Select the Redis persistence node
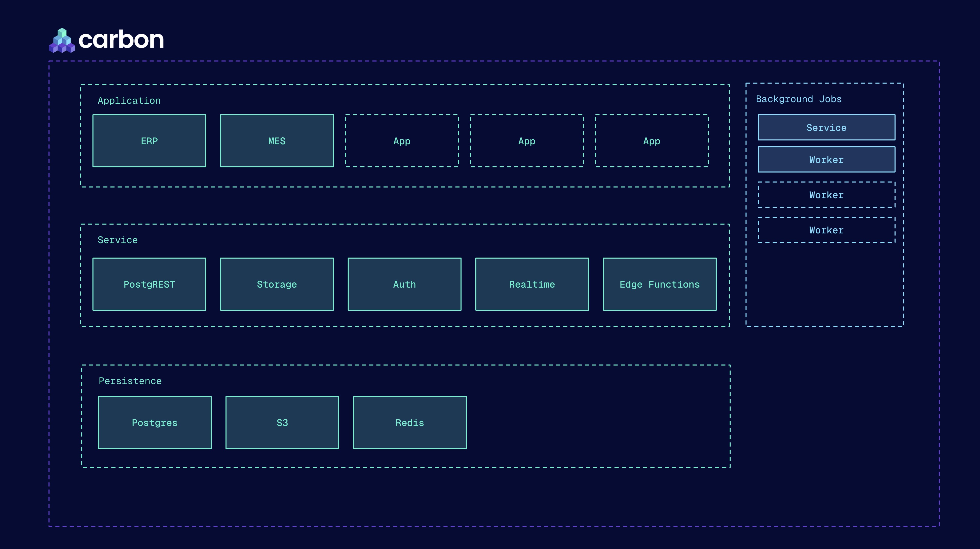The width and height of the screenshot is (980, 549). pos(410,422)
